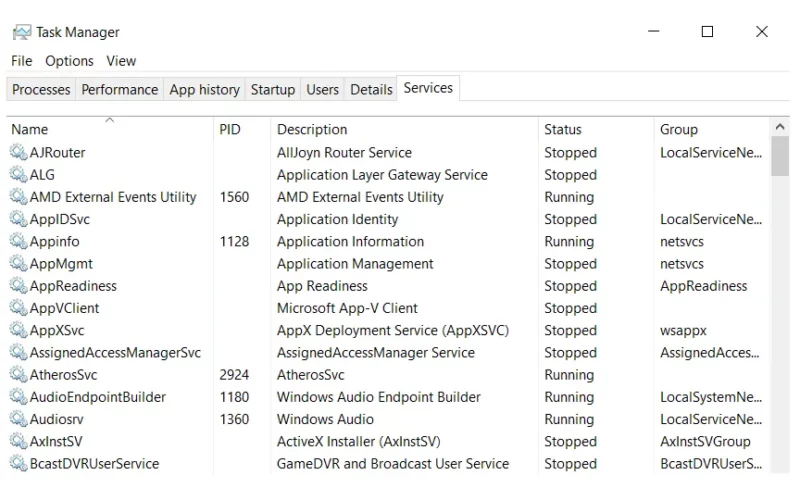Select the ALG service gear icon

point(18,174)
